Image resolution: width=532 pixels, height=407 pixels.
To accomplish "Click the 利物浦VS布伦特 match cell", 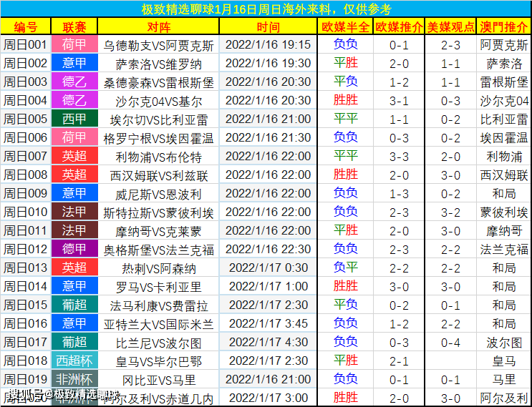I will coord(158,157).
